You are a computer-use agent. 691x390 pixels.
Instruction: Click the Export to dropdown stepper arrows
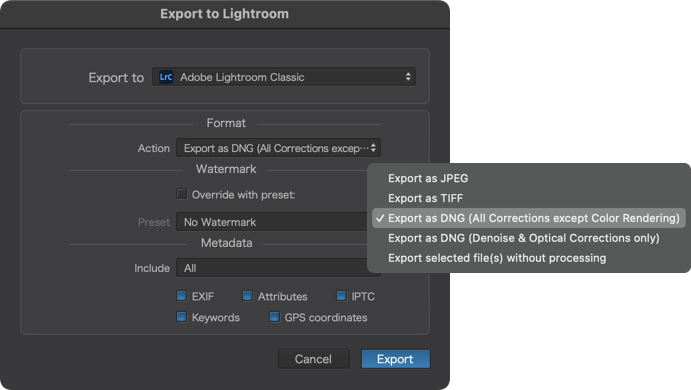[x=408, y=77]
